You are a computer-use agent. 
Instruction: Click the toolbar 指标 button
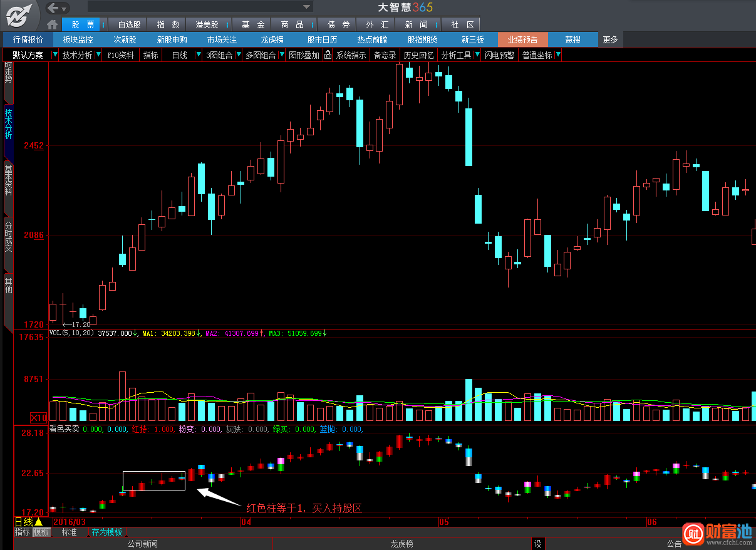pyautogui.click(x=150, y=55)
